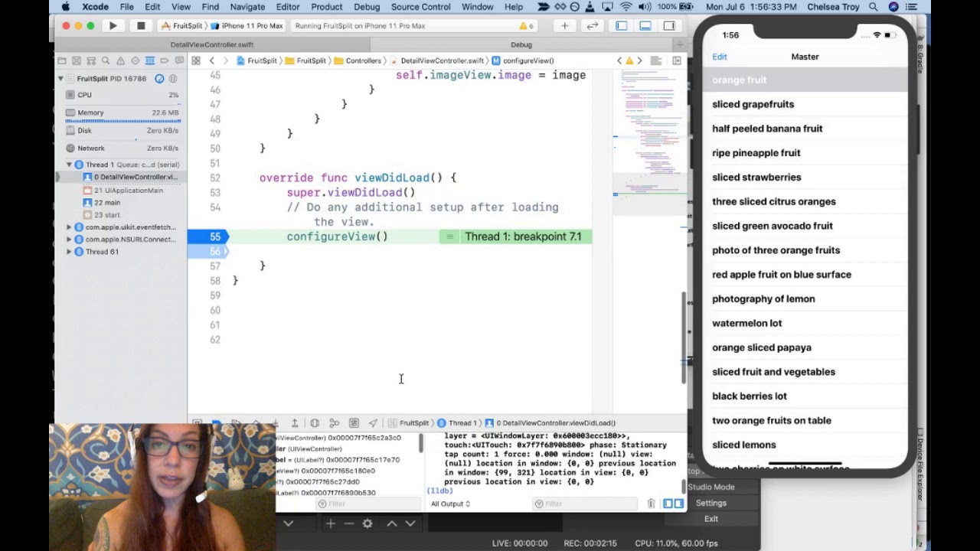Image resolution: width=980 pixels, height=551 pixels.
Task: Toggle the variables view pane
Action: [668, 504]
